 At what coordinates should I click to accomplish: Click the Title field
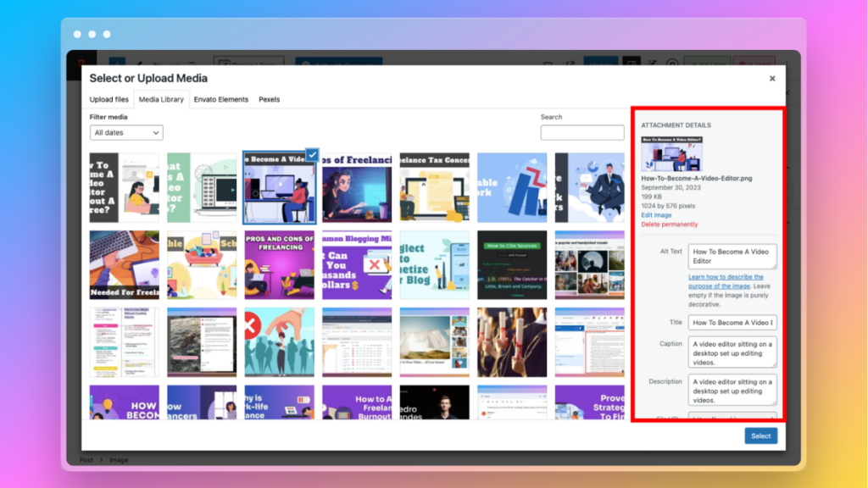[x=732, y=323]
